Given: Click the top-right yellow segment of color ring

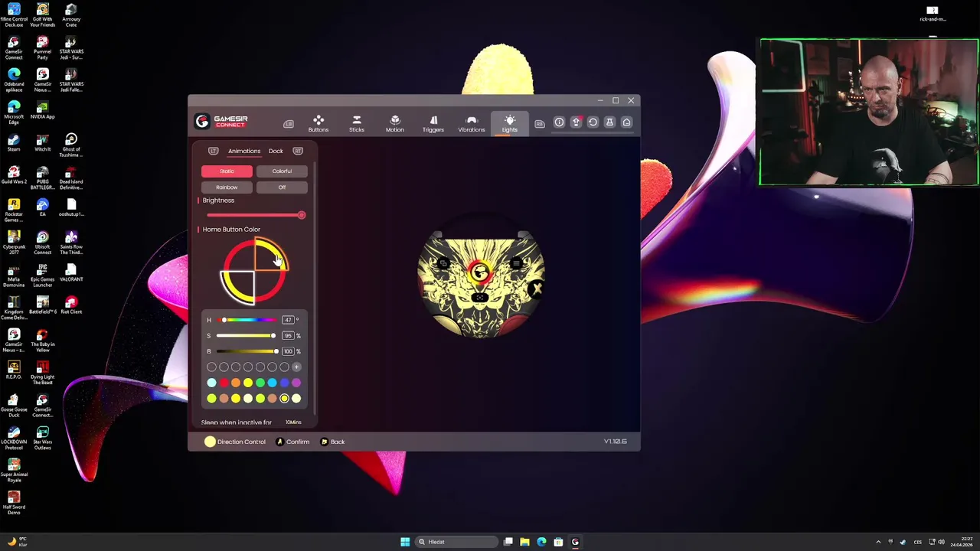Looking at the screenshot, I should [270, 255].
